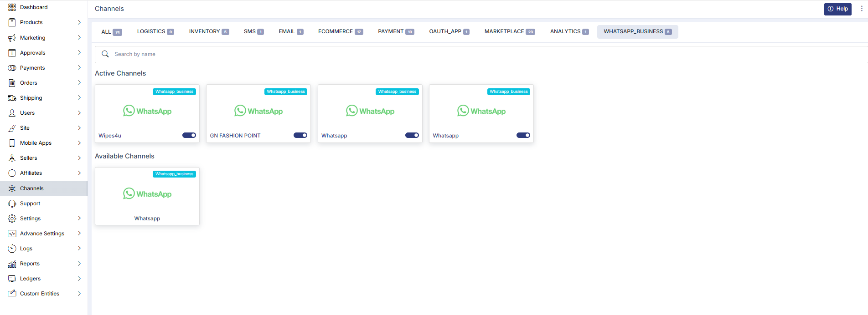
Task: Switch to the SMS tab
Action: 253,32
